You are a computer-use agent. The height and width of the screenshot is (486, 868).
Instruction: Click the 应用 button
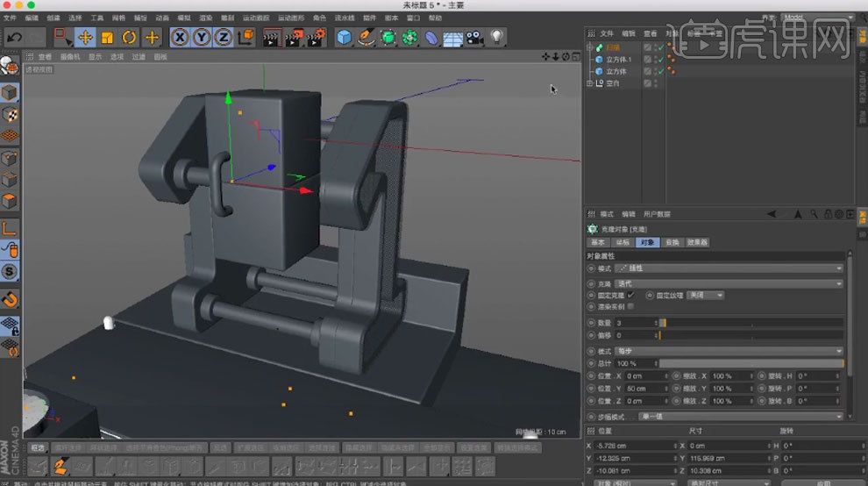(x=822, y=482)
